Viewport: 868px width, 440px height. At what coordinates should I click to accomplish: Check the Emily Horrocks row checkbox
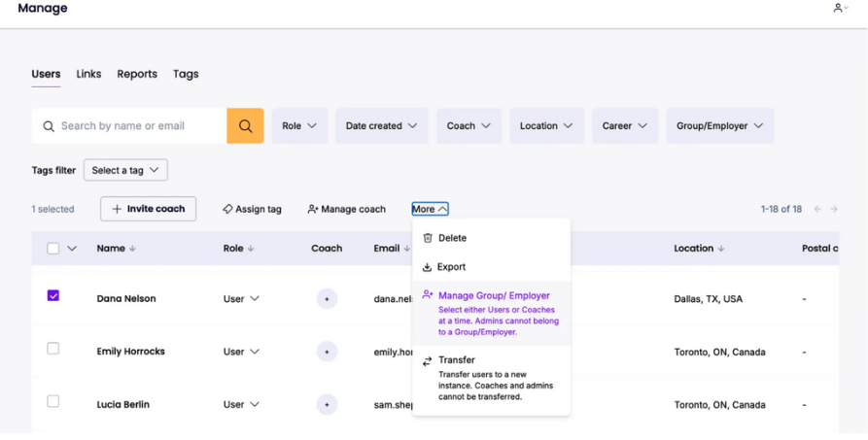[x=53, y=349]
